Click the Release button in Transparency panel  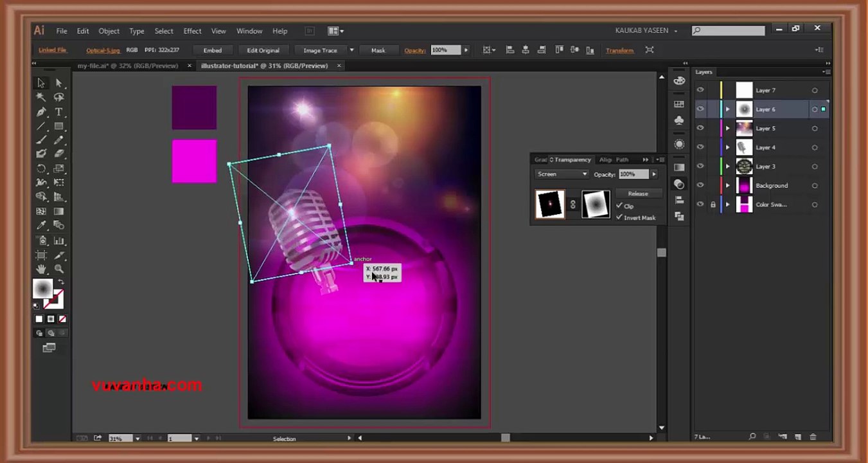(x=638, y=194)
